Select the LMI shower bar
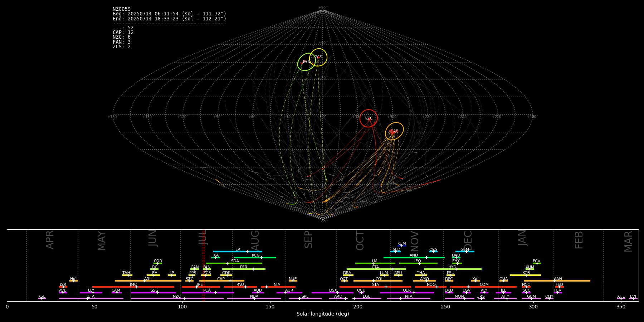644x322 pixels. [x=375, y=263]
